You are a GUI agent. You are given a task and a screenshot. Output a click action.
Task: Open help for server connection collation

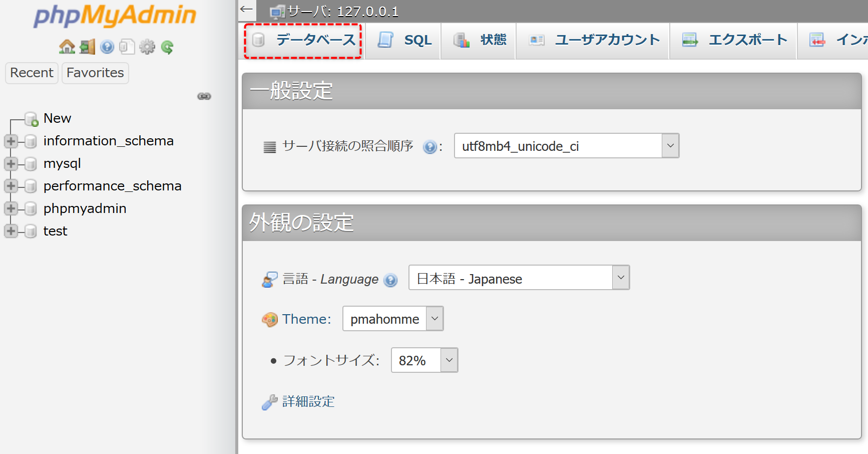click(429, 147)
